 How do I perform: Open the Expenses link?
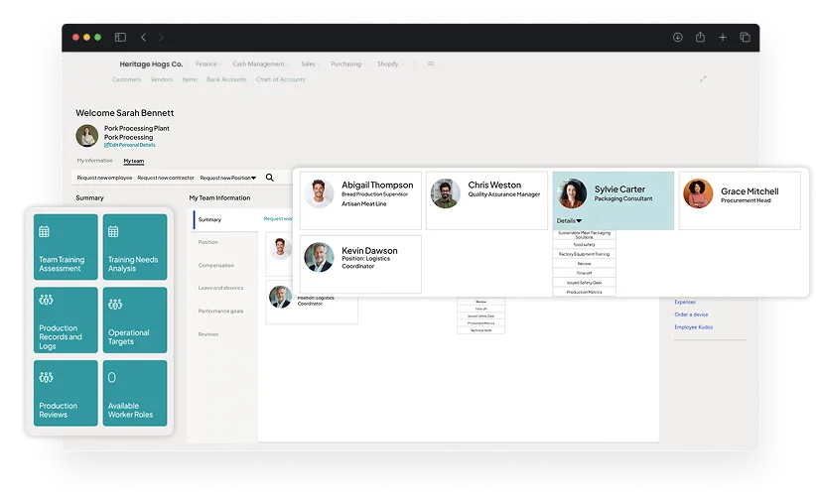(685, 302)
